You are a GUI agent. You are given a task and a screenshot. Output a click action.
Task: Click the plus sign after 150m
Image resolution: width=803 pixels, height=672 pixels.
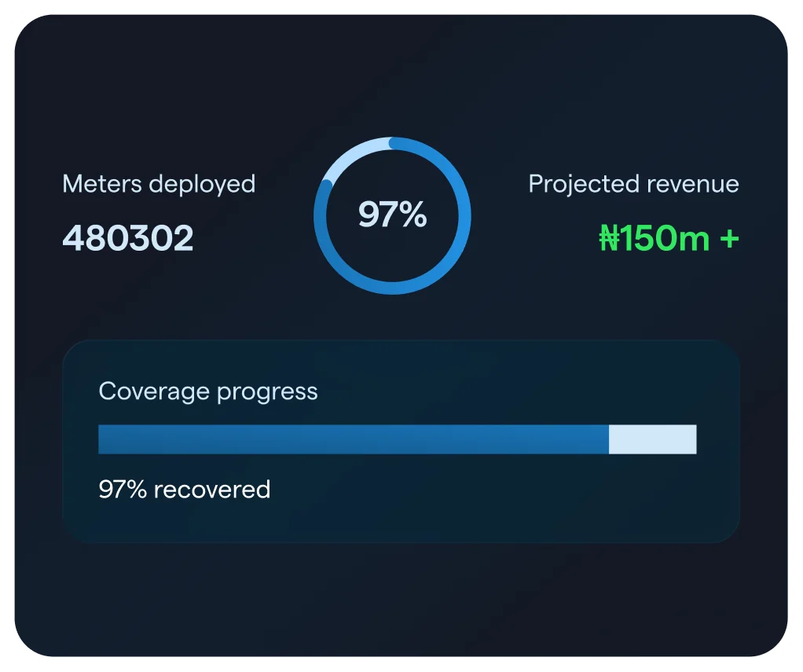point(729,239)
